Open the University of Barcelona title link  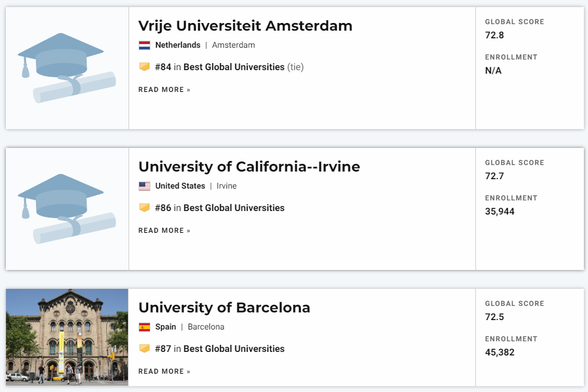(x=224, y=308)
